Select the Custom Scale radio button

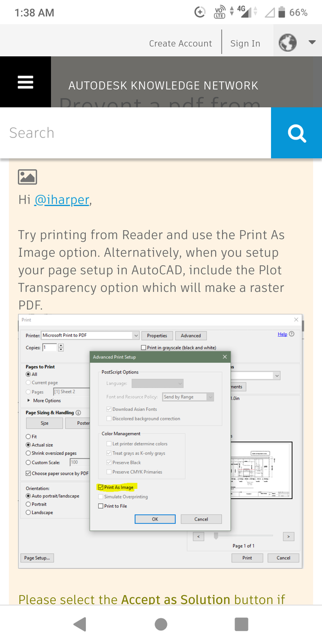28,462
